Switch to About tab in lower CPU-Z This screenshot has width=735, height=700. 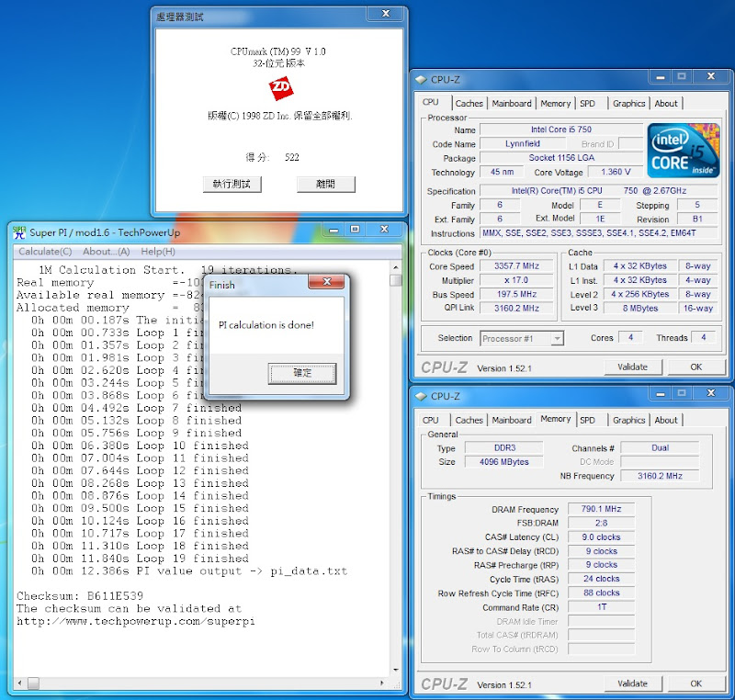(666, 421)
